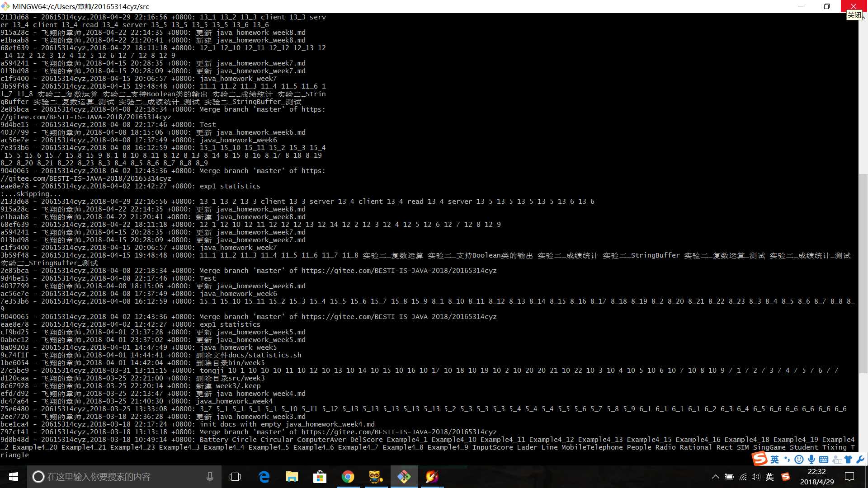This screenshot has height=488, width=868.
Task: Click the microphone icon in taskbar search box
Action: 210,477
